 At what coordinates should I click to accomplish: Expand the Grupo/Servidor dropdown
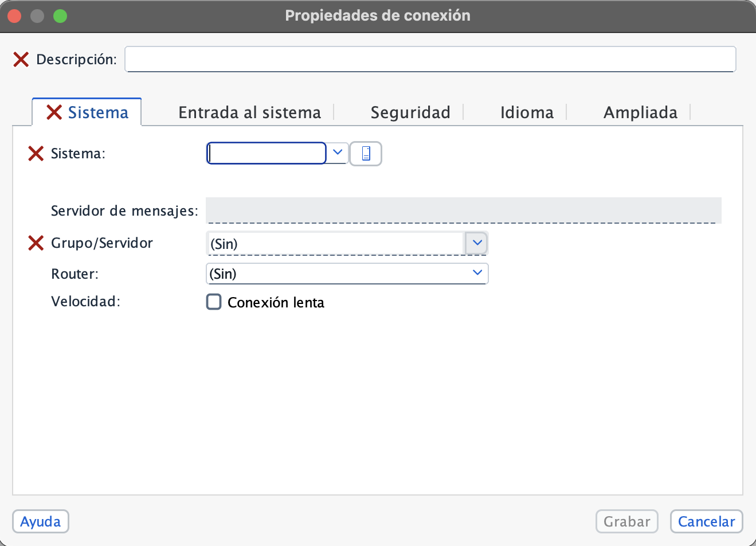[x=476, y=243]
